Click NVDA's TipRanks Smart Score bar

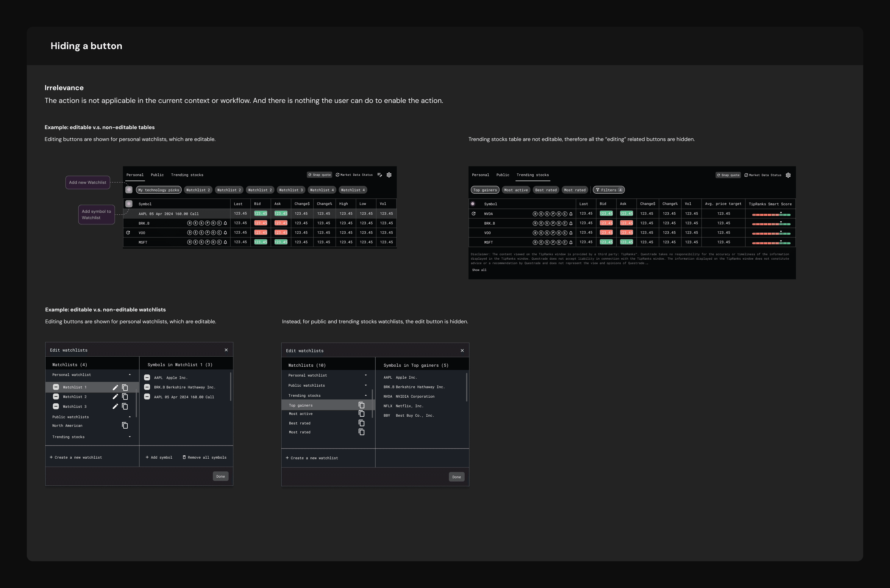coord(771,214)
